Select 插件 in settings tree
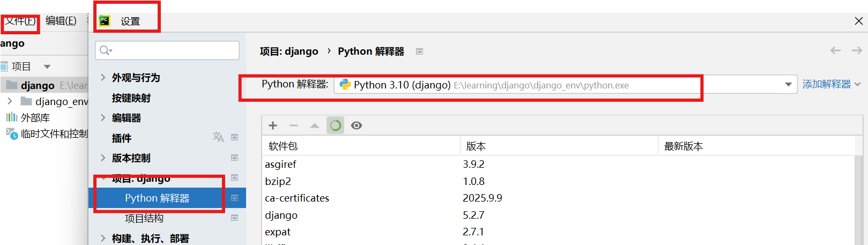Image resolution: width=868 pixels, height=245 pixels. coord(122,138)
